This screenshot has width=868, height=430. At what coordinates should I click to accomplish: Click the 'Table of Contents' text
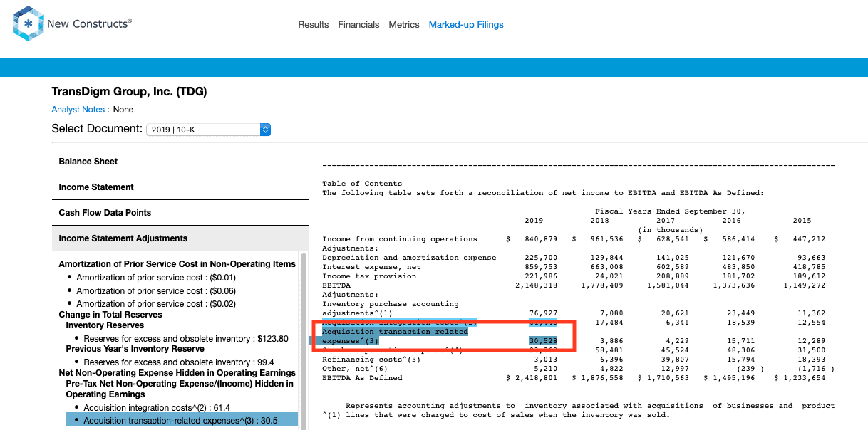[x=362, y=184]
